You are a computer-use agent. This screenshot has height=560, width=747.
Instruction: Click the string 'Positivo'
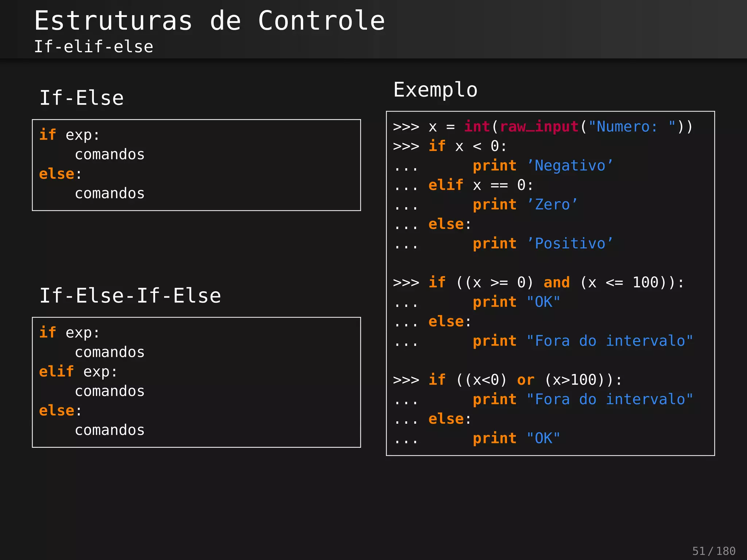(570, 244)
